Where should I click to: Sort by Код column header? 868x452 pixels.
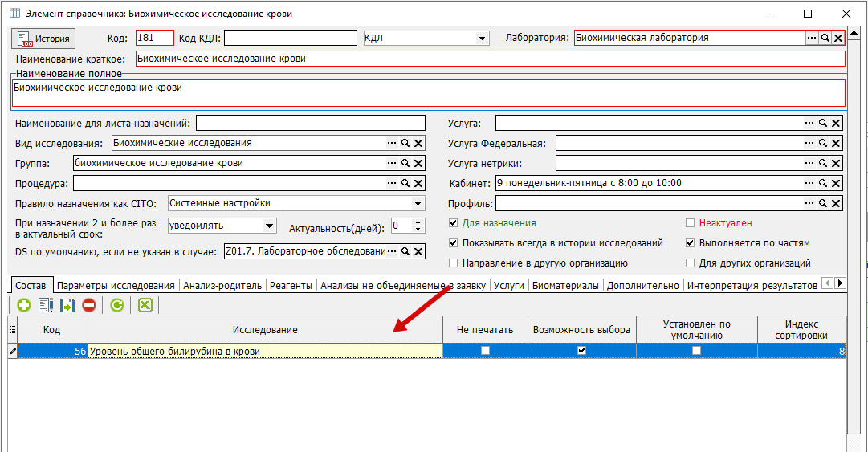point(52,330)
